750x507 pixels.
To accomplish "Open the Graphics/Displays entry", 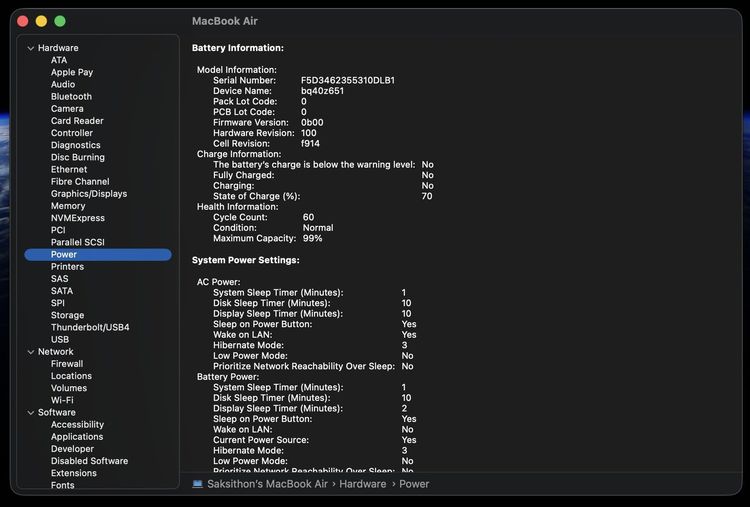I will (89, 194).
